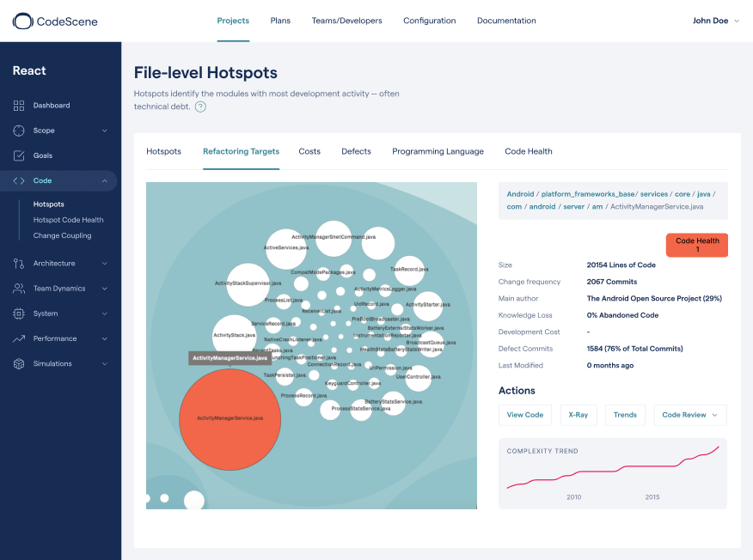Switch to the Defects tab
Image resolution: width=753 pixels, height=560 pixels.
point(356,151)
